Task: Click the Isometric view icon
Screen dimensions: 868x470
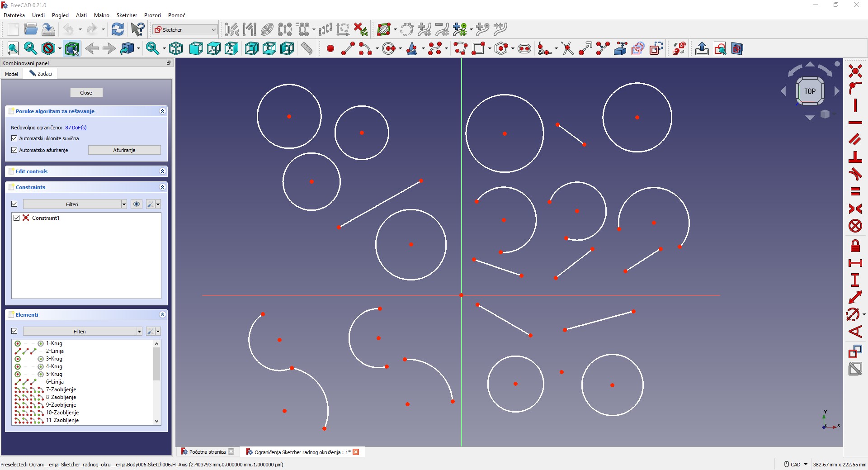Action: (x=176, y=48)
